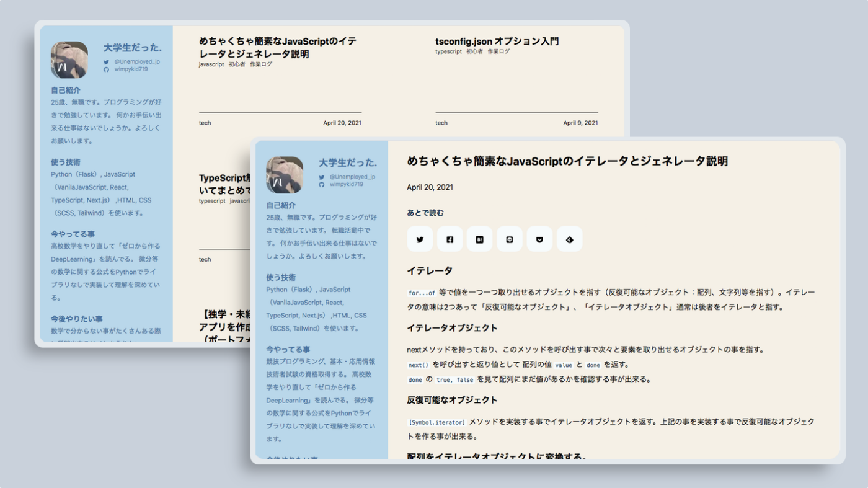Share the article on Twitter
The width and height of the screenshot is (868, 488).
(x=420, y=239)
